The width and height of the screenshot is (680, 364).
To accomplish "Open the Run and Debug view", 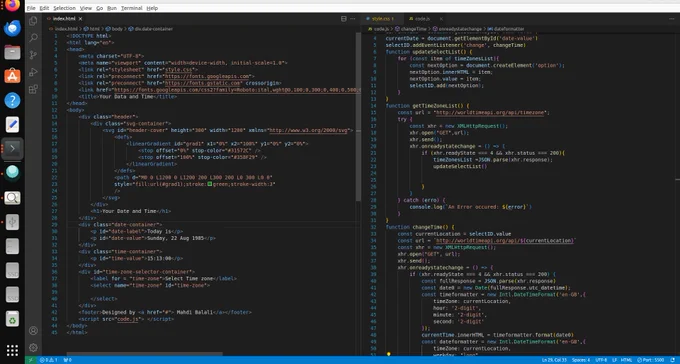I will [x=33, y=72].
